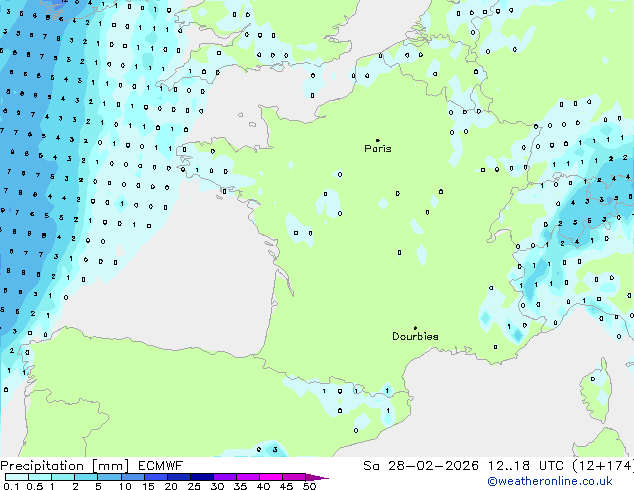The width and height of the screenshot is (634, 490).
Task: Pick the 0.1–0.5 mm legend swatch
Action: pyautogui.click(x=17, y=477)
